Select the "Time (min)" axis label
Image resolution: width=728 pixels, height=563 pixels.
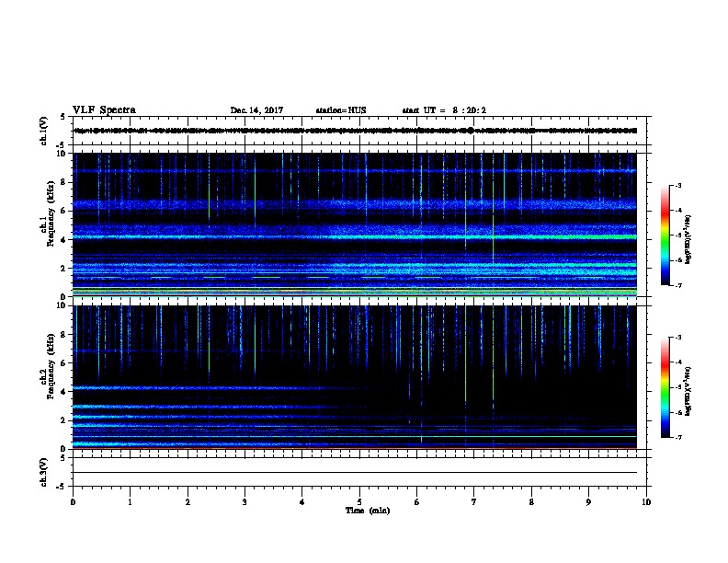368,511
